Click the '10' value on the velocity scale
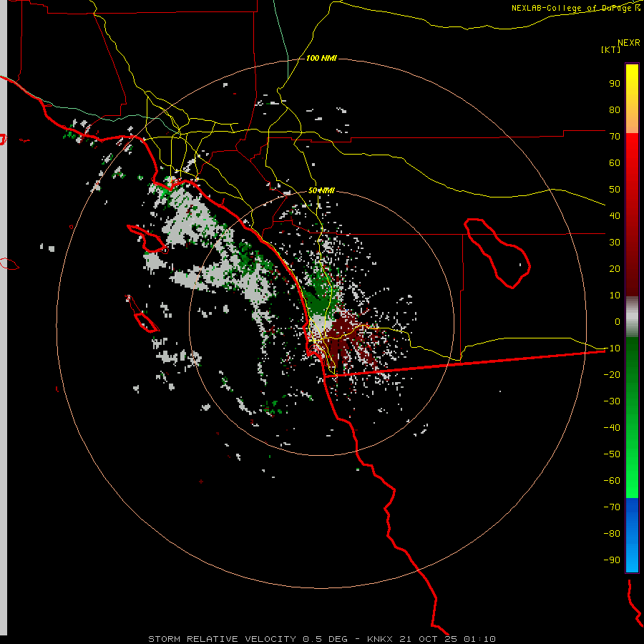This screenshot has height=644, width=644. 615,296
